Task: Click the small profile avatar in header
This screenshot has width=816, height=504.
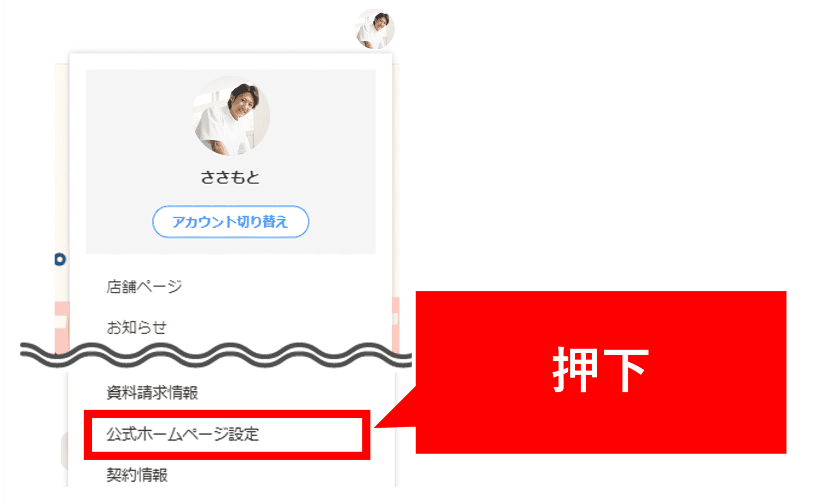Action: point(375,29)
